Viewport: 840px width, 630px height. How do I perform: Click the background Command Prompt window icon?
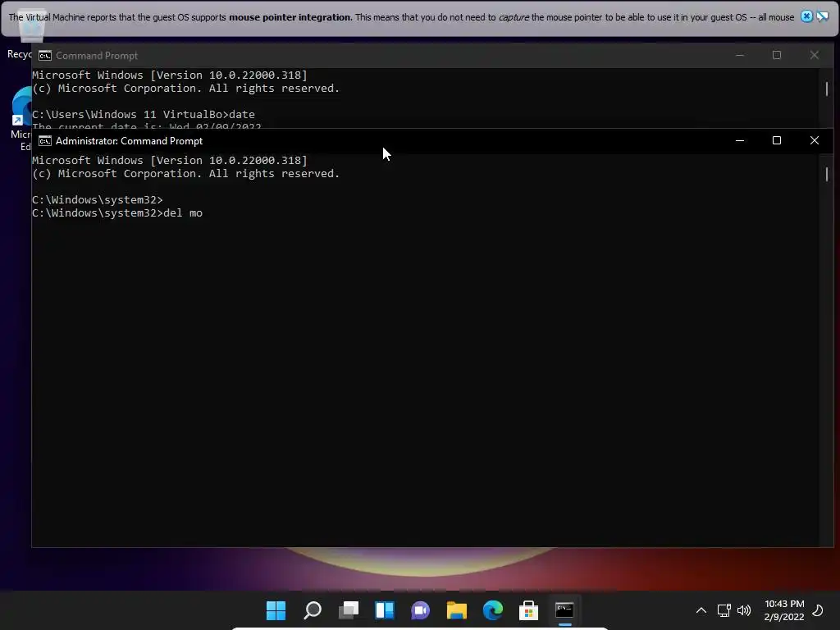pyautogui.click(x=45, y=56)
